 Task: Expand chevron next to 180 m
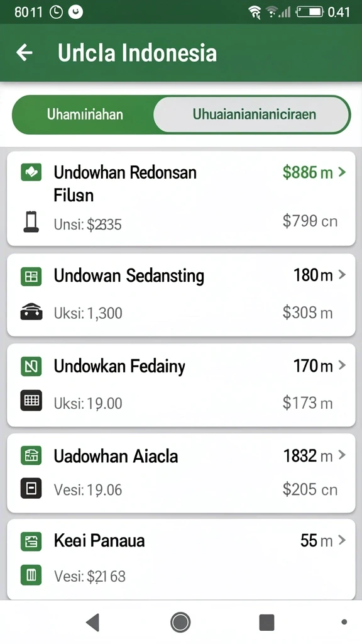342,274
